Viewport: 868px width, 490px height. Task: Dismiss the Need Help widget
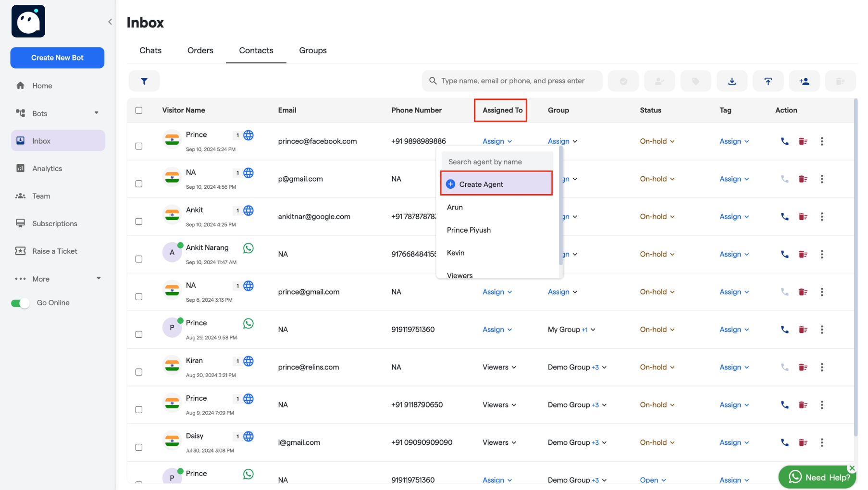[852, 468]
